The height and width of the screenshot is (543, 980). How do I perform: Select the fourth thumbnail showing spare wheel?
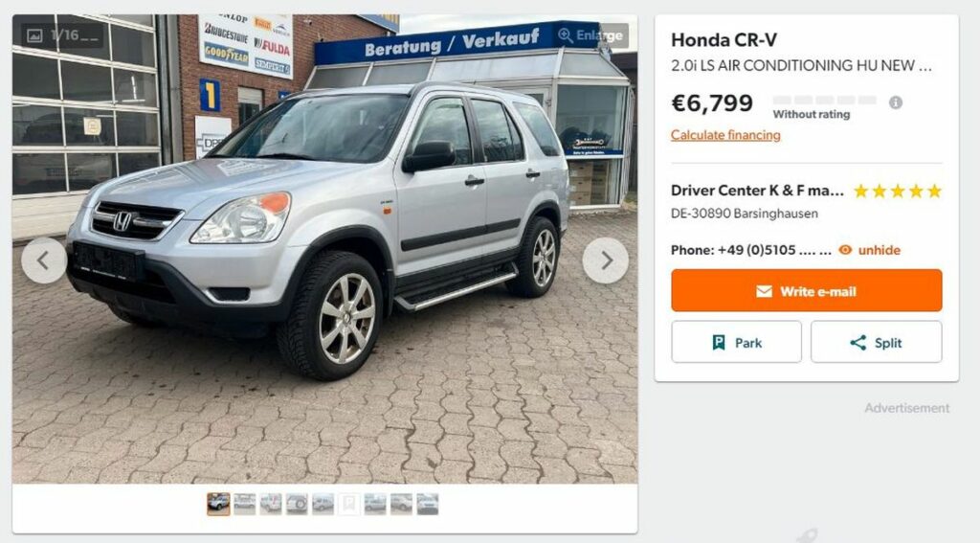tap(297, 504)
